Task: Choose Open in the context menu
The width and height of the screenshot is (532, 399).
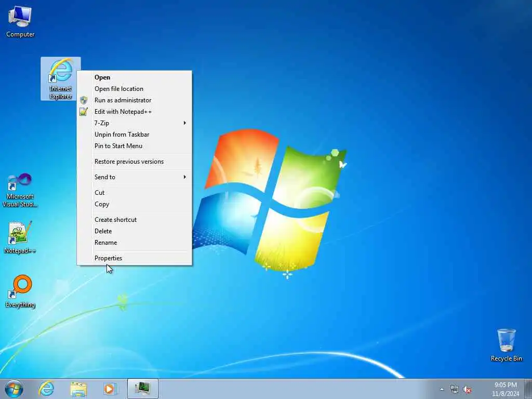Action: point(135,77)
